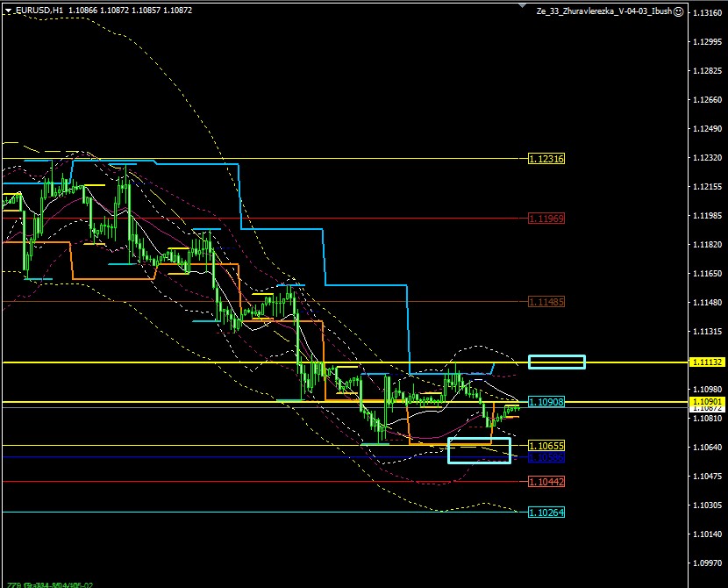The image size is (728, 588).
Task: Click the smiley face expert advisor icon
Action: tap(679, 11)
